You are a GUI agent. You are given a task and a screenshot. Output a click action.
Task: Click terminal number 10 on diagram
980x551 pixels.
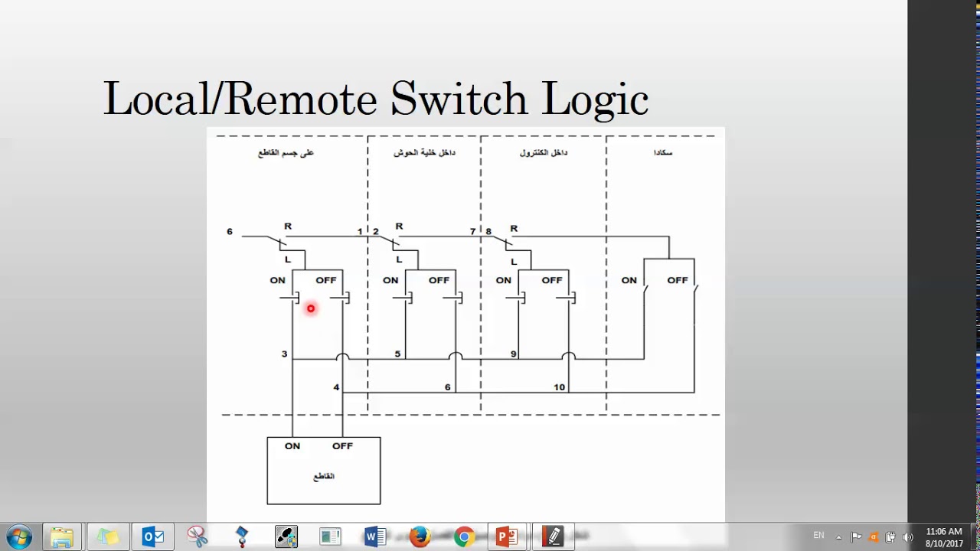tap(560, 387)
